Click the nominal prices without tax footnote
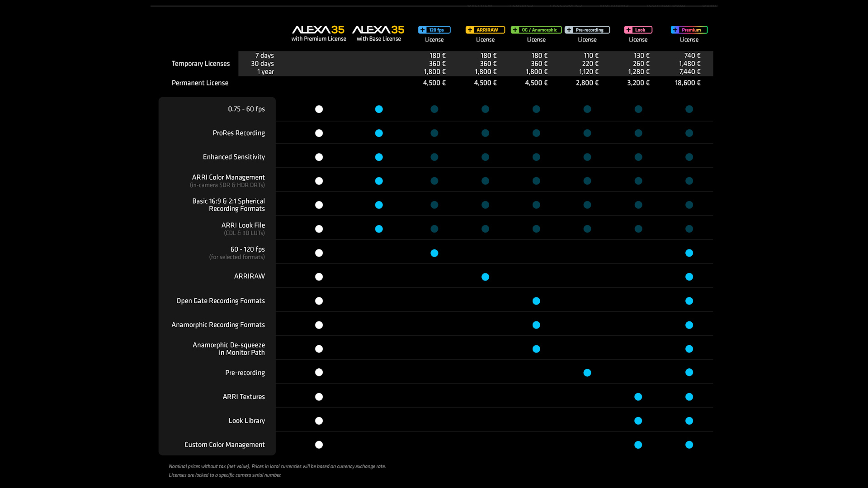Viewport: 868px width, 488px height. pyautogui.click(x=277, y=466)
